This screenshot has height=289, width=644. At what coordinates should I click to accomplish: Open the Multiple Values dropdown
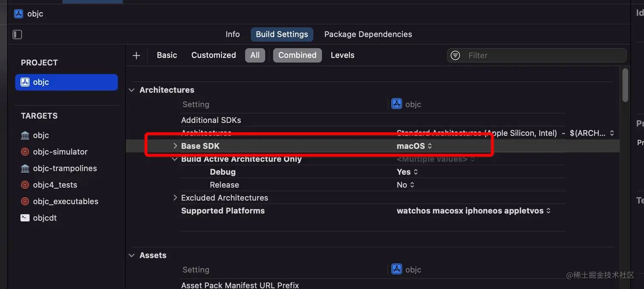436,159
